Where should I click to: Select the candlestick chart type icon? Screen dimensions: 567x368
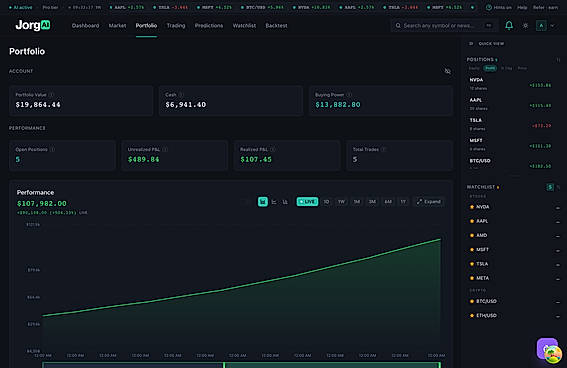pos(263,202)
